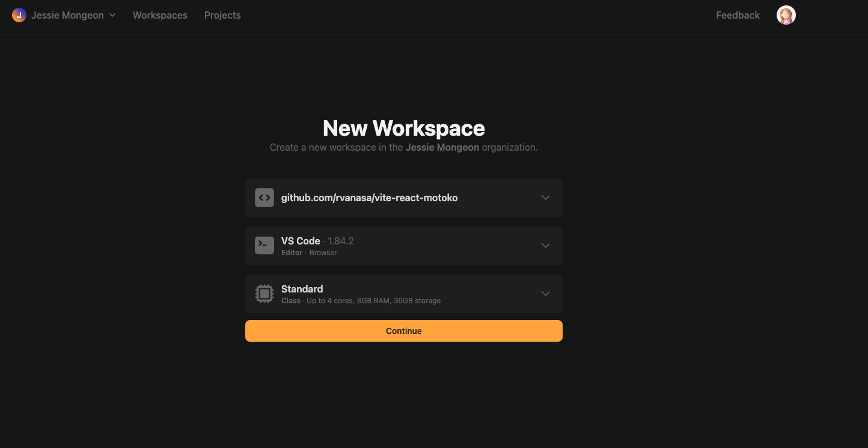The width and height of the screenshot is (868, 448).
Task: Click the Feedback link
Action: point(738,15)
